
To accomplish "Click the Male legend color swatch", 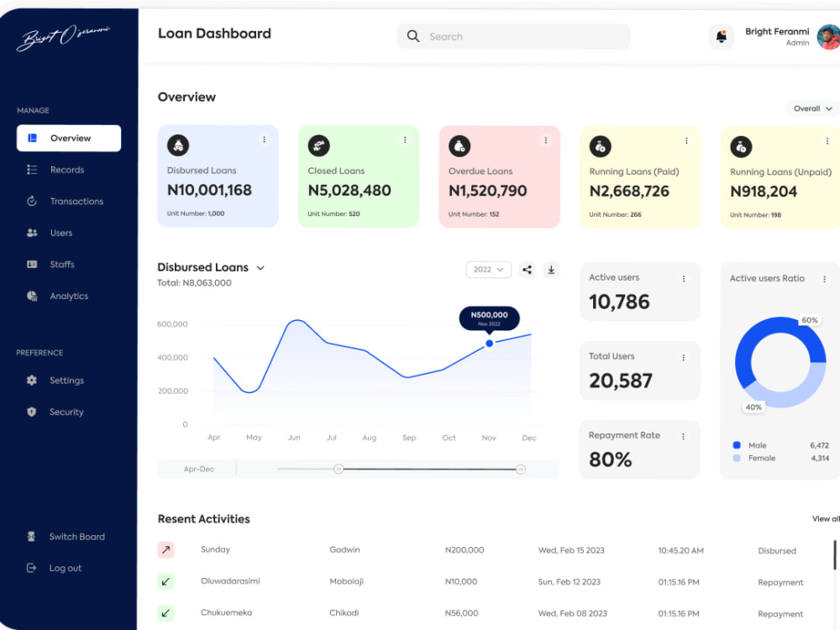I will point(737,445).
